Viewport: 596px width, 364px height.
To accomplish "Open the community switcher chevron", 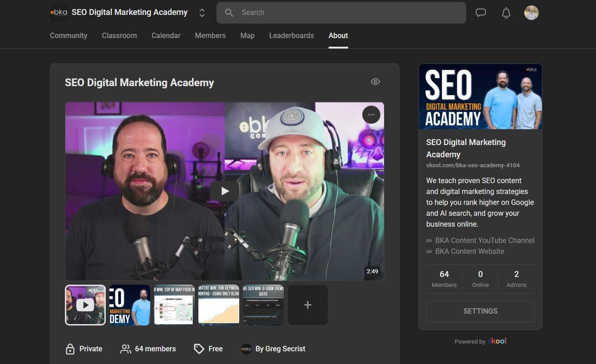I will pos(202,13).
